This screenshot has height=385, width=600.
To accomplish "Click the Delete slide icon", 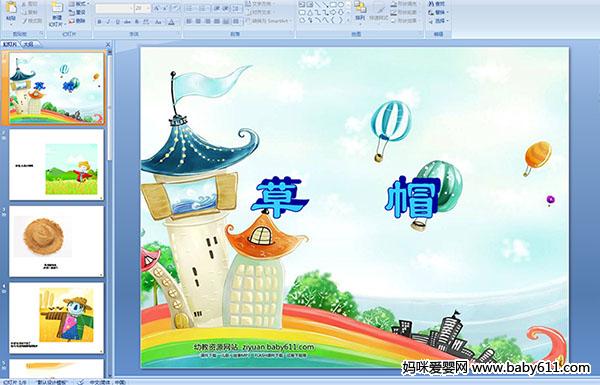I will coord(77,21).
